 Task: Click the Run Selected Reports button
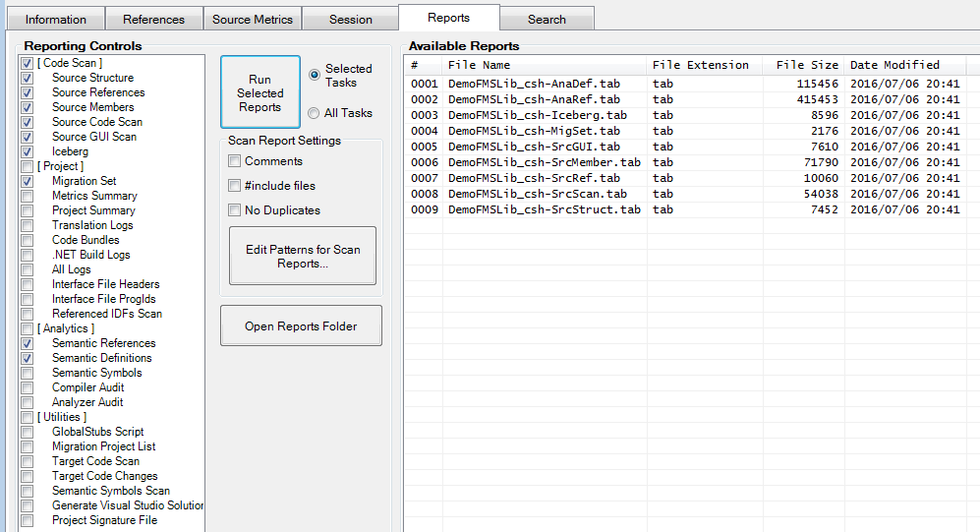click(259, 93)
